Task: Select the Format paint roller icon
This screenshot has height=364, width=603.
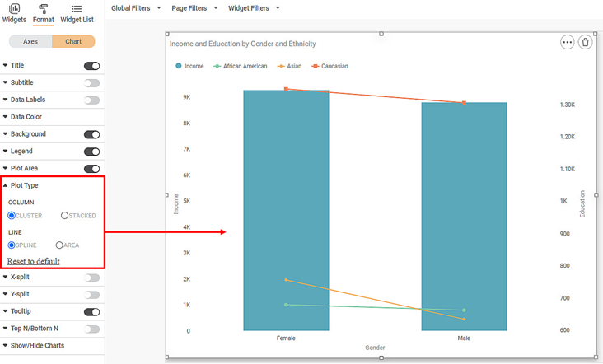Action: (x=43, y=8)
